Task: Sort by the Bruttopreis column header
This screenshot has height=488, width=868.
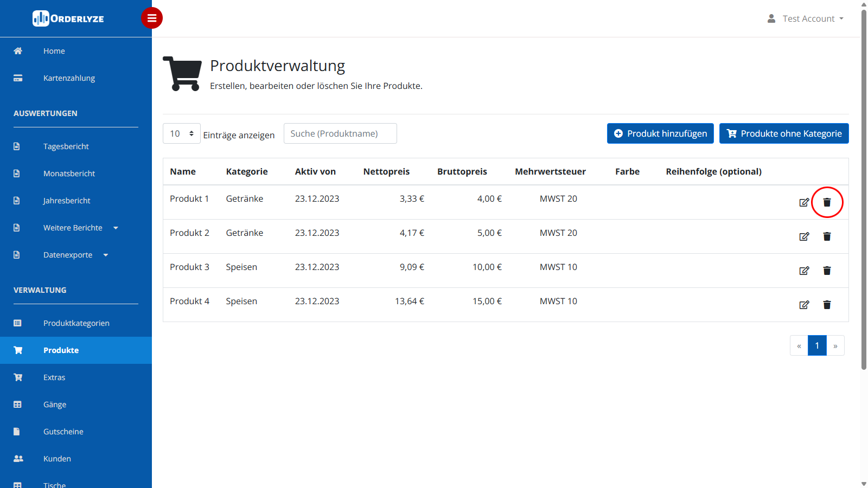Action: click(x=462, y=171)
